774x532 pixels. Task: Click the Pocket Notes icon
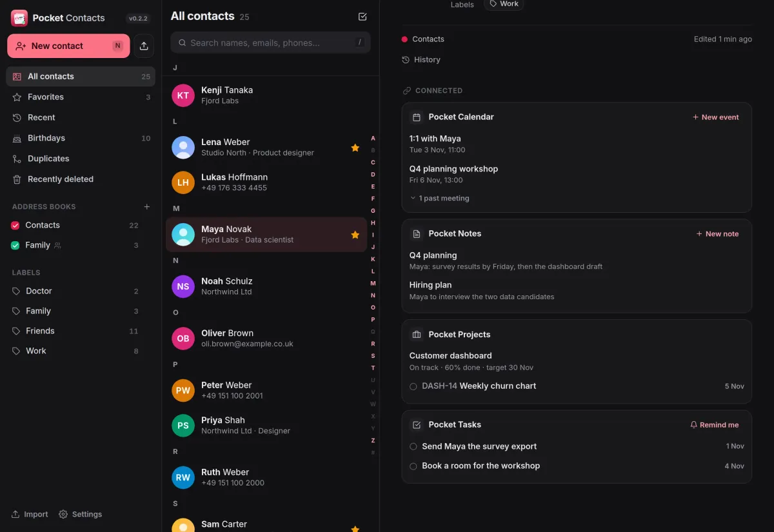(x=417, y=234)
